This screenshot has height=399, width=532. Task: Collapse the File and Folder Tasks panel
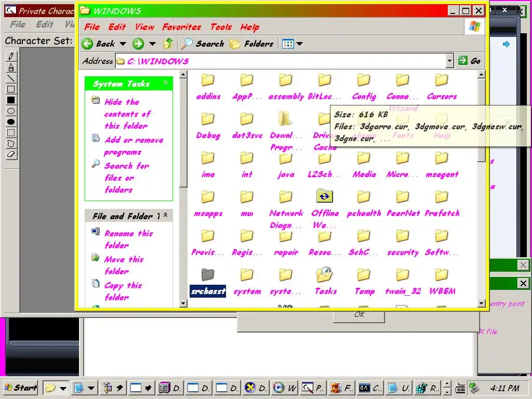[166, 215]
